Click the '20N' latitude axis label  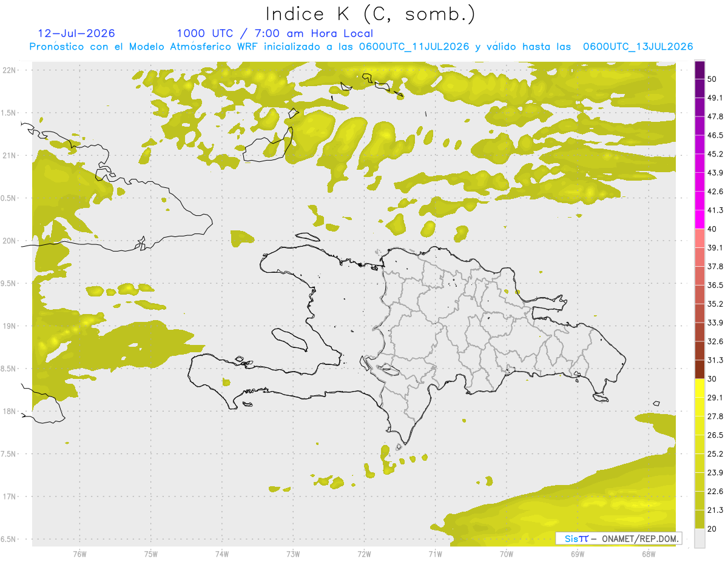click(x=9, y=241)
